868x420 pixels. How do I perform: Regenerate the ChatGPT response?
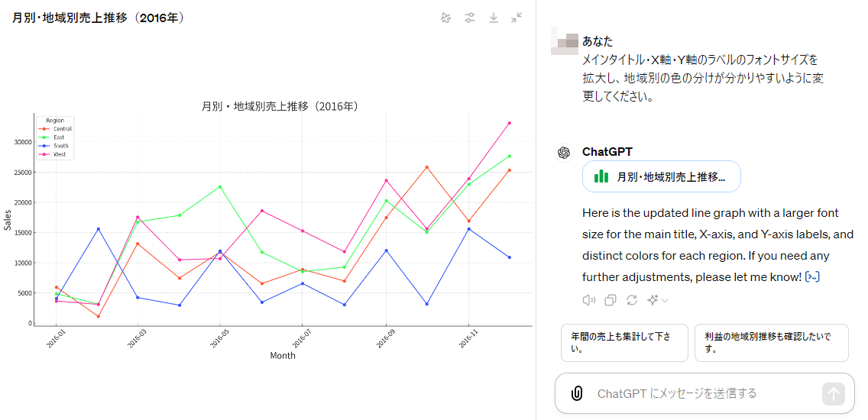632,300
